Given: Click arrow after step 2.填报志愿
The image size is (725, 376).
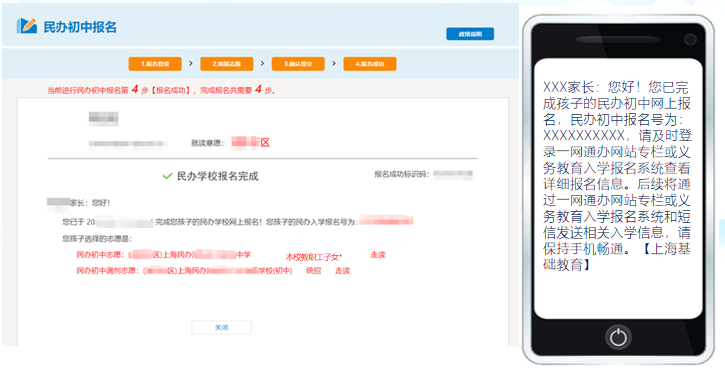Looking at the screenshot, I should tap(262, 63).
